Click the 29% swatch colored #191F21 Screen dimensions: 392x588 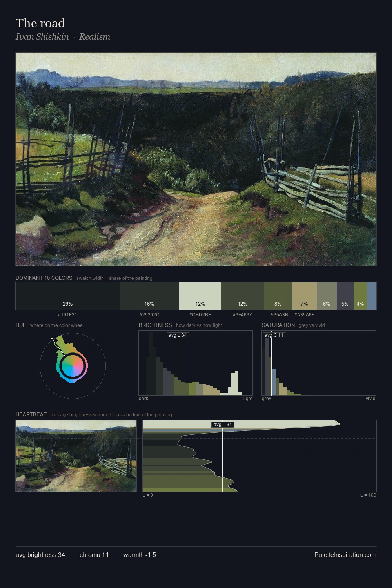pyautogui.click(x=68, y=296)
